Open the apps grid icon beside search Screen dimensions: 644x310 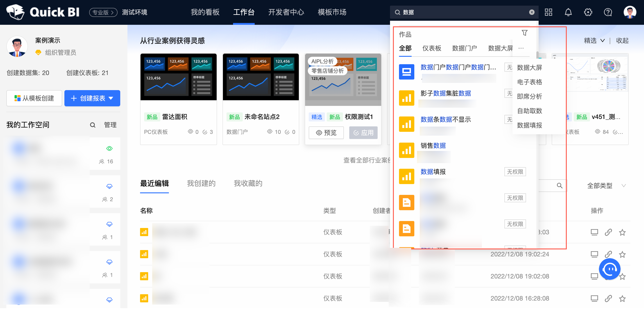tap(549, 12)
